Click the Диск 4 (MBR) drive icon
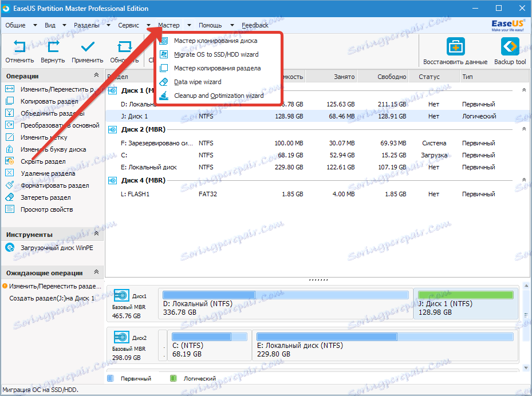 point(112,180)
